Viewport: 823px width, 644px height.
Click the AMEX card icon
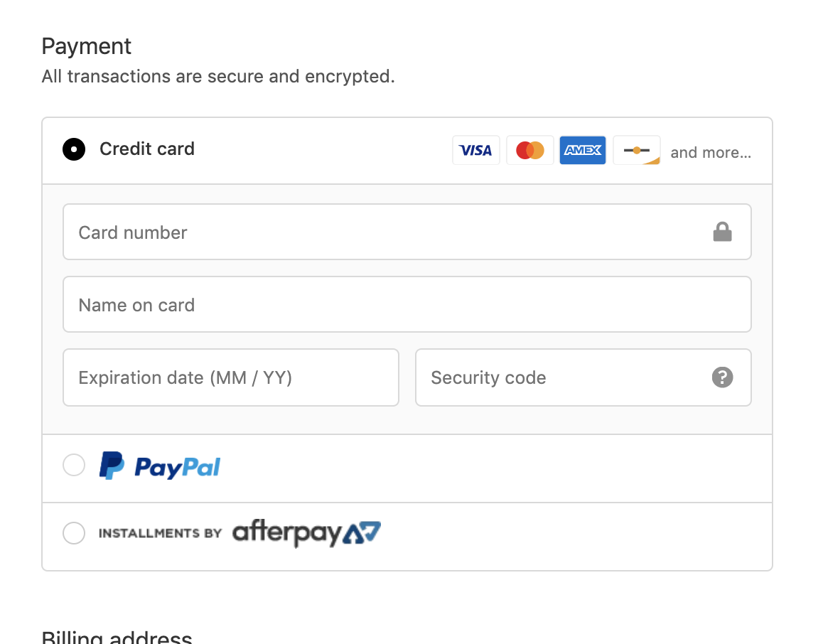(x=583, y=150)
